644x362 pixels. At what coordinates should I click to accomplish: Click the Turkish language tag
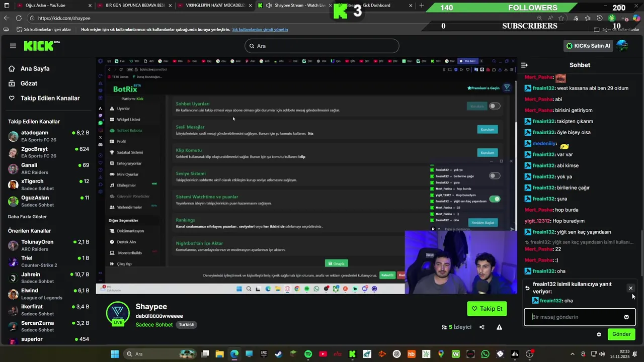click(x=186, y=325)
